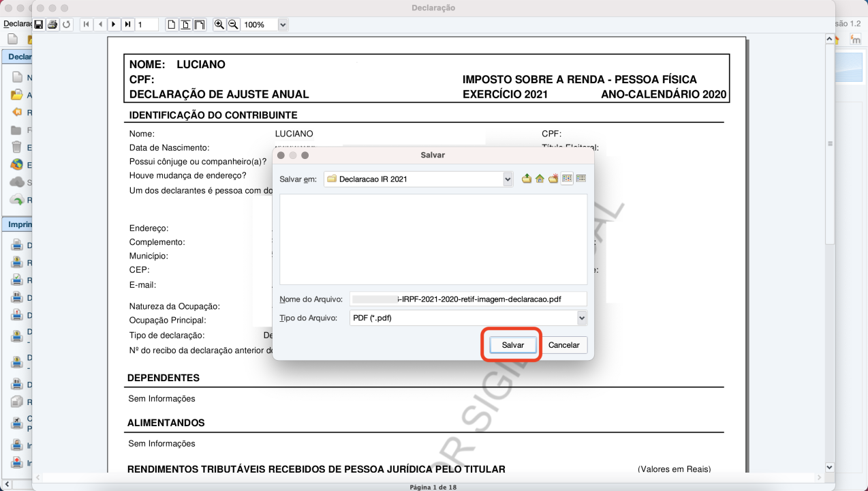Open the Home folder in the Salvar dialog

click(x=539, y=179)
